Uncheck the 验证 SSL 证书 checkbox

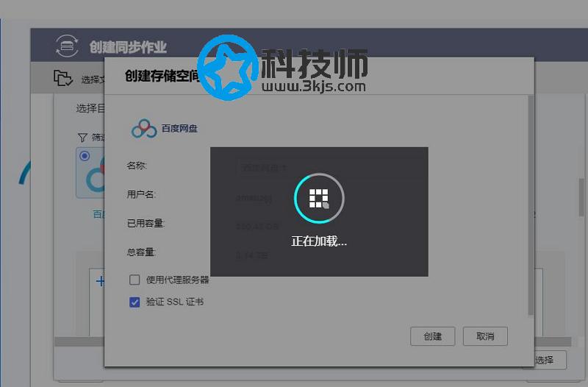tap(135, 302)
